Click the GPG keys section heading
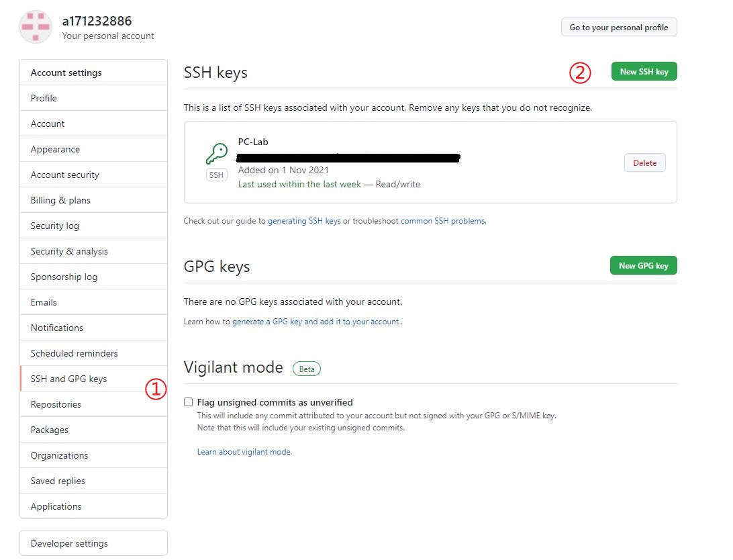The image size is (733, 560). pyautogui.click(x=217, y=267)
